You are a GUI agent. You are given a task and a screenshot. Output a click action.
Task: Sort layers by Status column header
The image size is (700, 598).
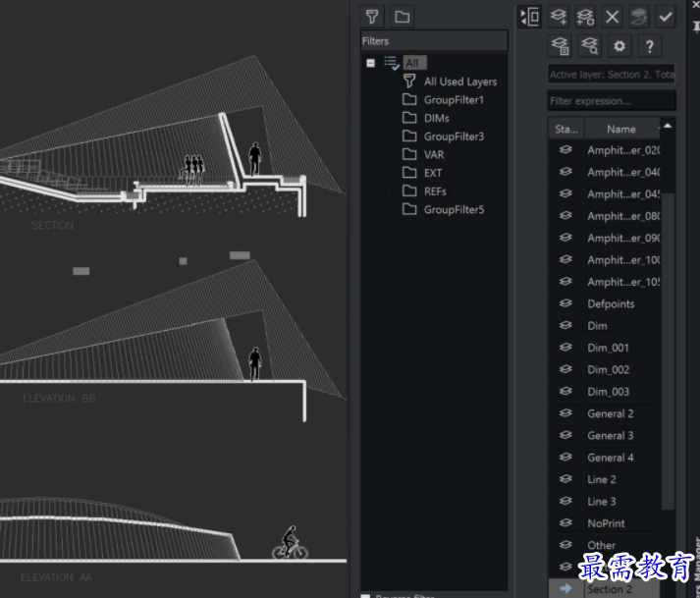(x=566, y=130)
